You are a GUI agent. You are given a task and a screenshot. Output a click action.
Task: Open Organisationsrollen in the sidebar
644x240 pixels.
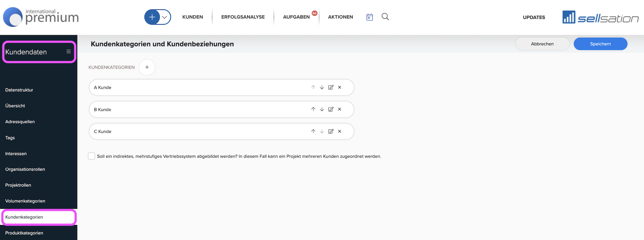25,169
